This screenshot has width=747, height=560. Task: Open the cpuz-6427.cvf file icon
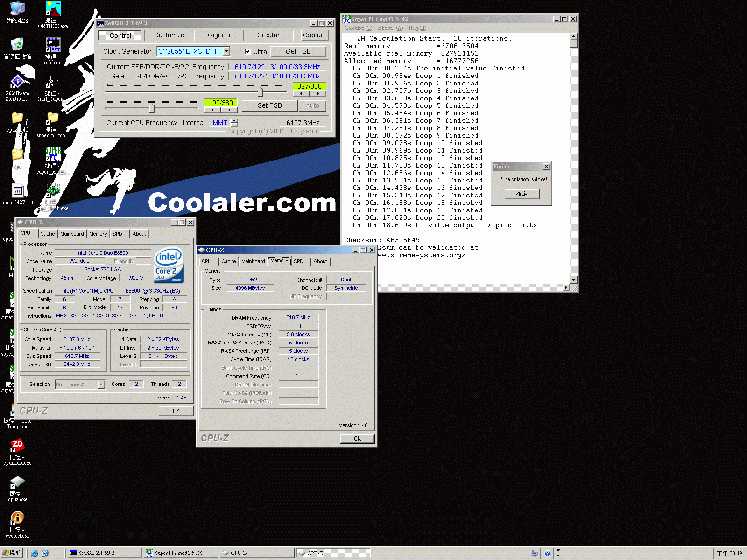pos(17,190)
